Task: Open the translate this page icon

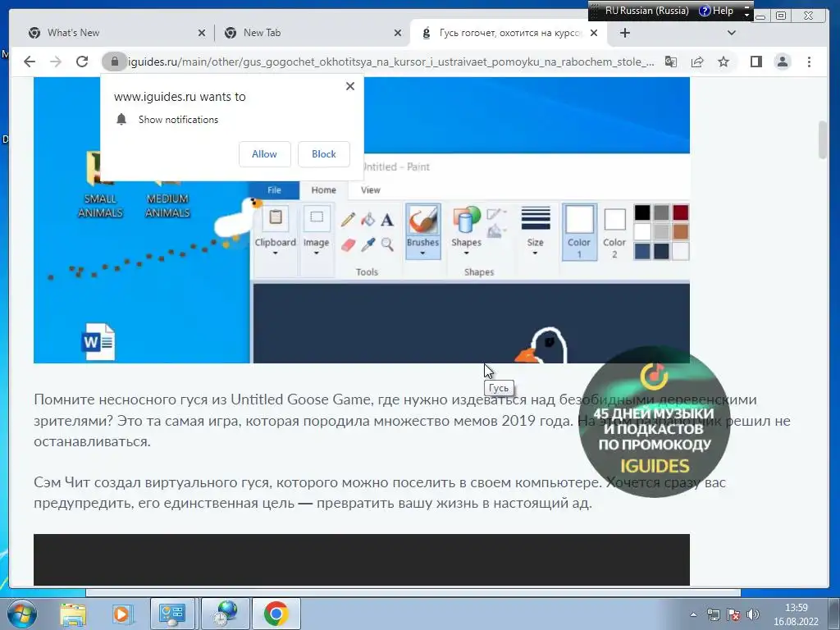Action: (x=671, y=62)
